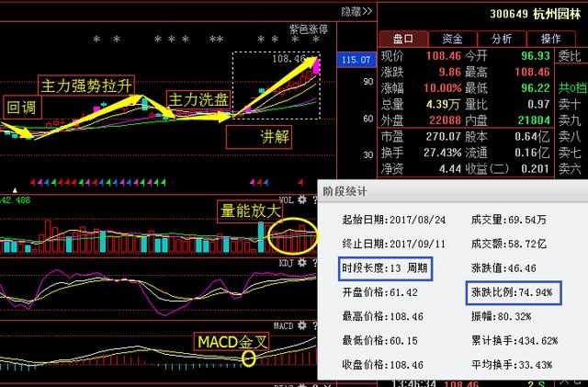Select the 操作 tab

550,40
